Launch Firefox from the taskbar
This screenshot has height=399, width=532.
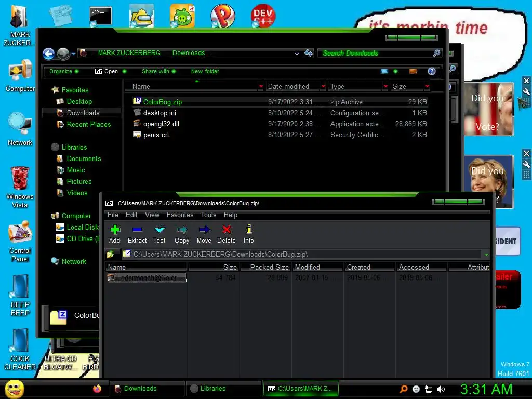pos(97,389)
